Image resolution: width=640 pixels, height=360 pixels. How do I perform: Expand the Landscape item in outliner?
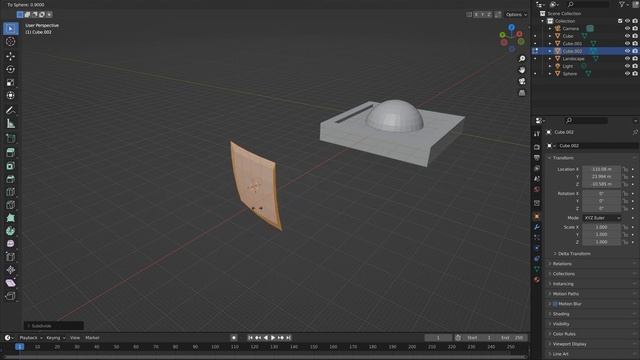(550, 58)
